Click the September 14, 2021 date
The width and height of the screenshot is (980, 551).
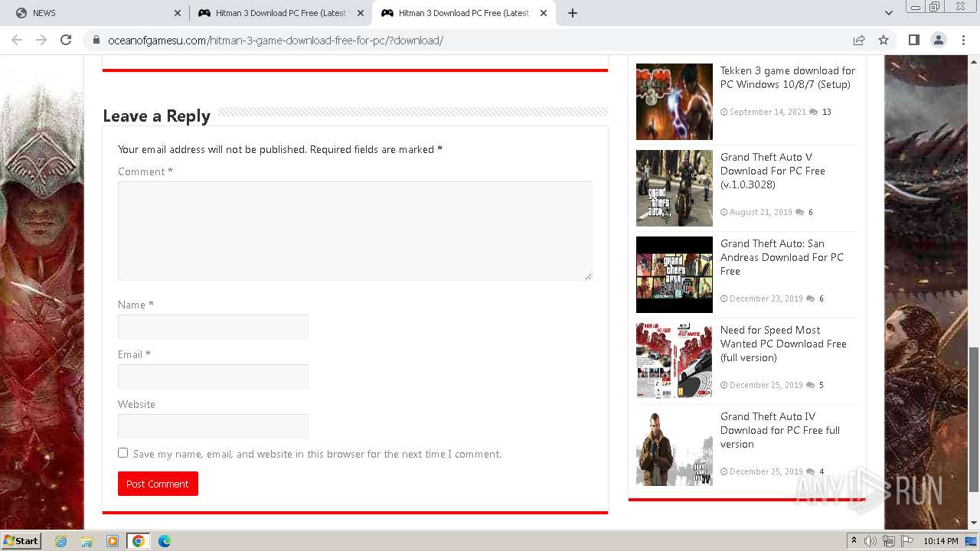coord(768,112)
